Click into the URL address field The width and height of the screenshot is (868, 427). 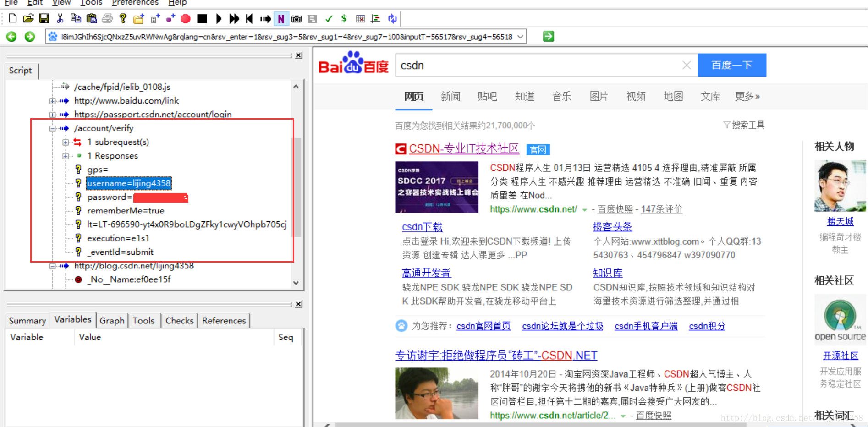tap(286, 37)
